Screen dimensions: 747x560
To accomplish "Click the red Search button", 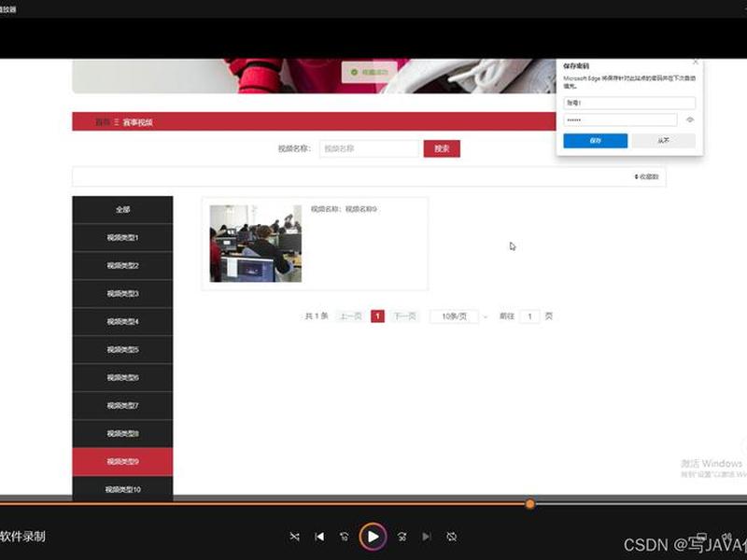I will pos(442,148).
